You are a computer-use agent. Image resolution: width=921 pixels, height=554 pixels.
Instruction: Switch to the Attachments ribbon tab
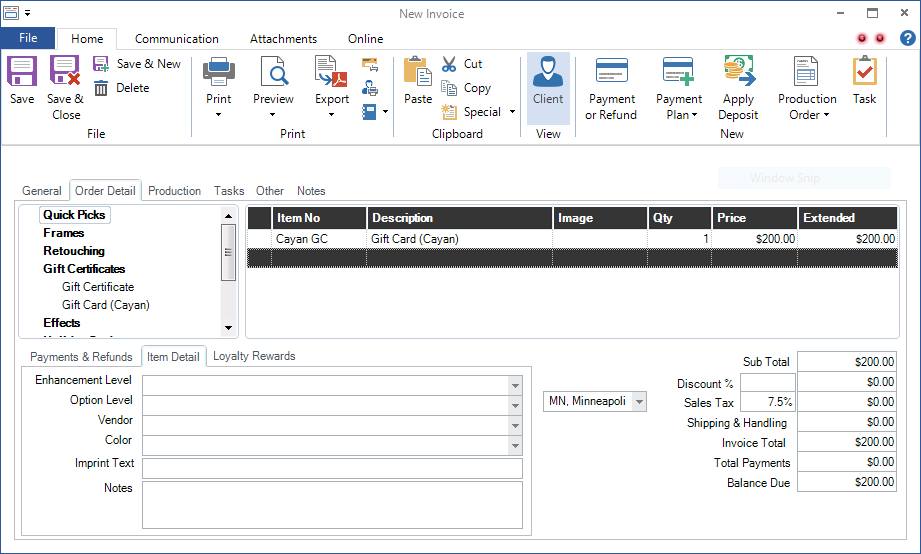coord(283,39)
